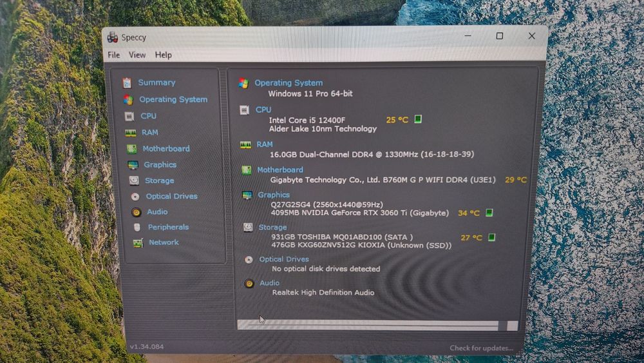Image resolution: width=644 pixels, height=363 pixels.
Task: Click the Graphics monitor icon in sidebar
Action: [133, 165]
